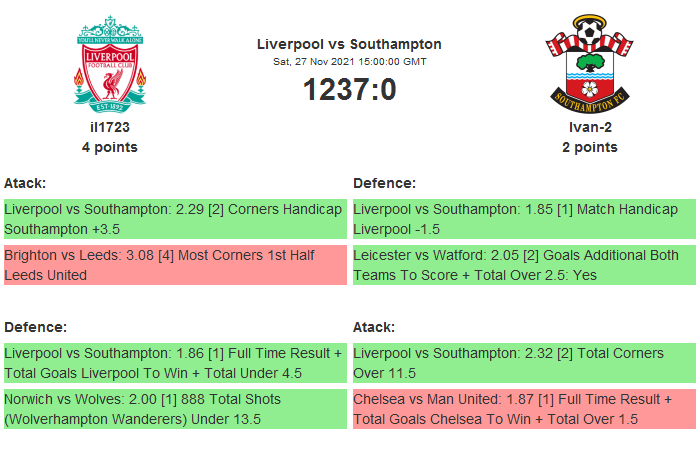Select the Corners Handicap Southampton +3.5 bet
700x460 pixels.
click(x=174, y=219)
